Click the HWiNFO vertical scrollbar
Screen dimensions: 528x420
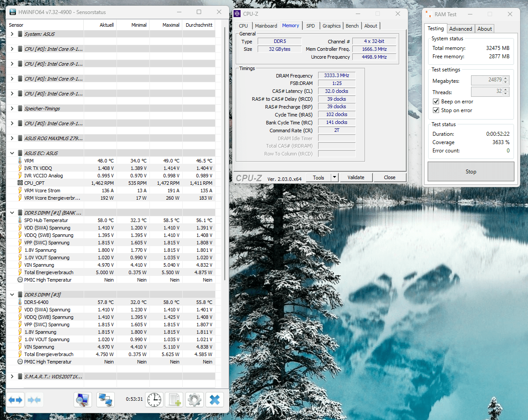(226, 153)
